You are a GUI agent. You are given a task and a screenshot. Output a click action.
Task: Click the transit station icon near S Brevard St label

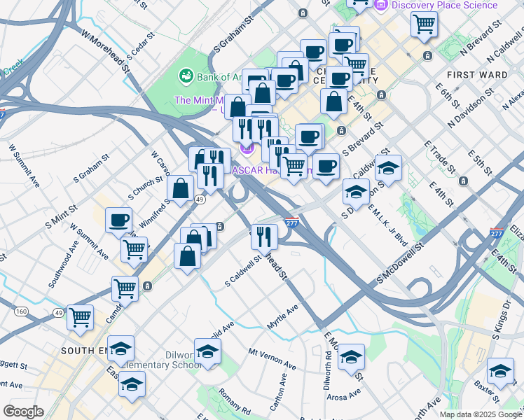tap(341, 130)
